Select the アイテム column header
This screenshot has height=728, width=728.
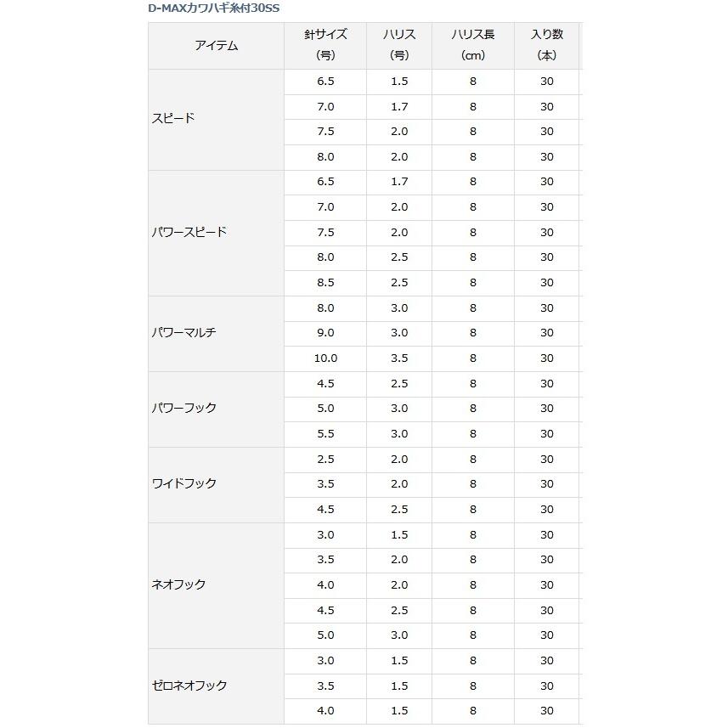[x=217, y=46]
